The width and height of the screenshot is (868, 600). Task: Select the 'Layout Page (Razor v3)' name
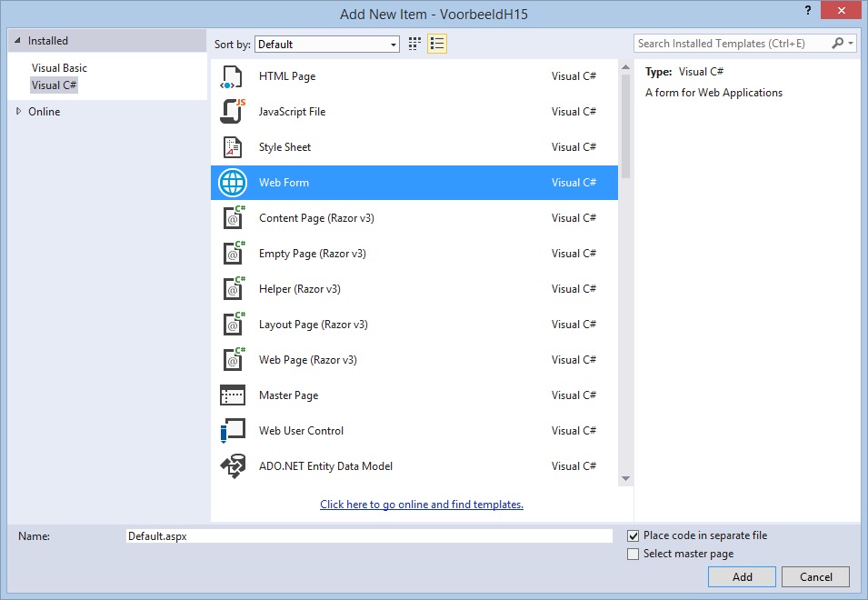pyautogui.click(x=314, y=325)
